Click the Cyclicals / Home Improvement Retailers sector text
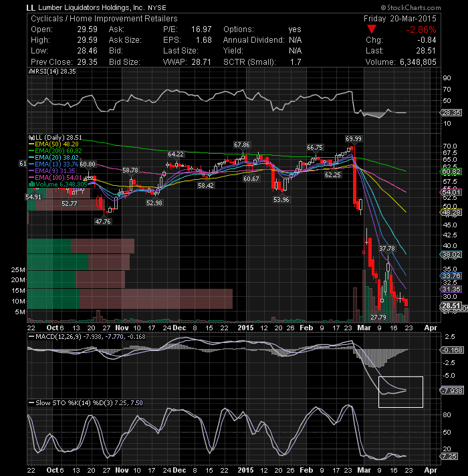468x476 pixels. click(x=104, y=19)
